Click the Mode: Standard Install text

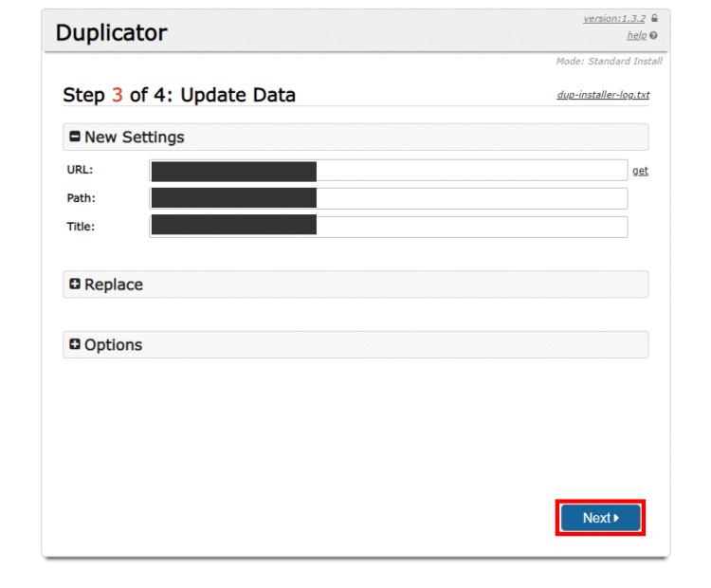(609, 62)
